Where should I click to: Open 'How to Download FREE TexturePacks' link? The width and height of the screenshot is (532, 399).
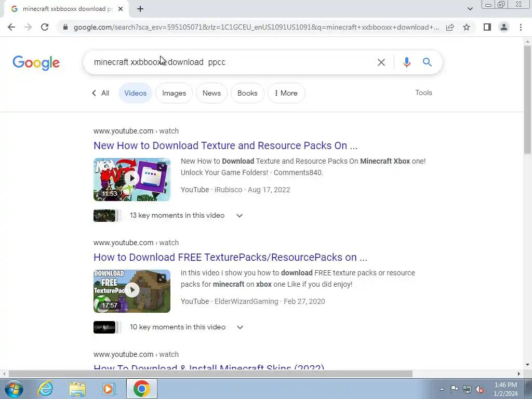click(x=230, y=257)
